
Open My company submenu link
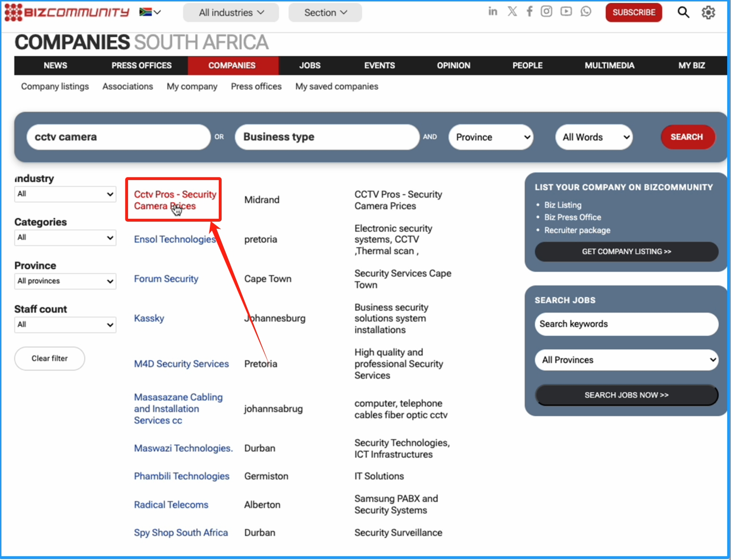click(192, 86)
